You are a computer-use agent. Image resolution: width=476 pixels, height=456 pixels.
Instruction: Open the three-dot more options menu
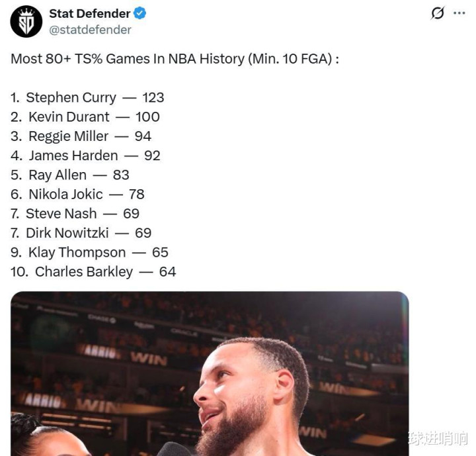point(459,13)
